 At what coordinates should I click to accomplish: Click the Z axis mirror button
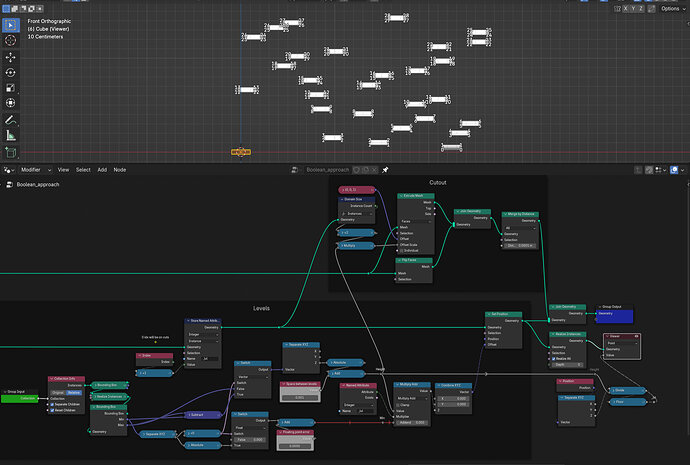pyautogui.click(x=641, y=8)
